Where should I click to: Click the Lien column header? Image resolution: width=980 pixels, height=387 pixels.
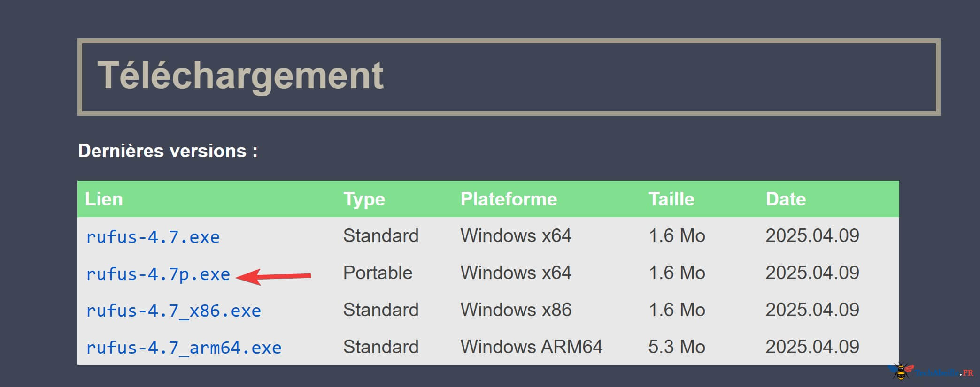pyautogui.click(x=104, y=199)
